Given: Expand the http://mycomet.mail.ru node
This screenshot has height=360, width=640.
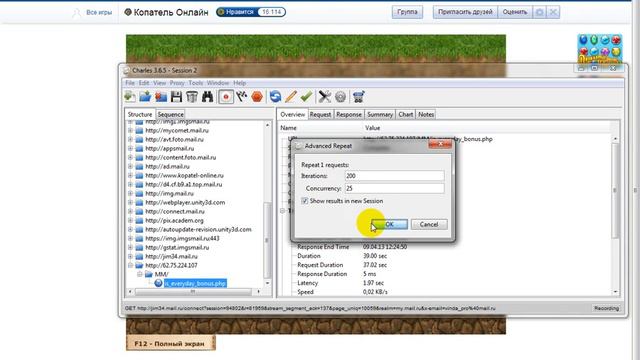Looking at the screenshot, I should click(x=130, y=130).
